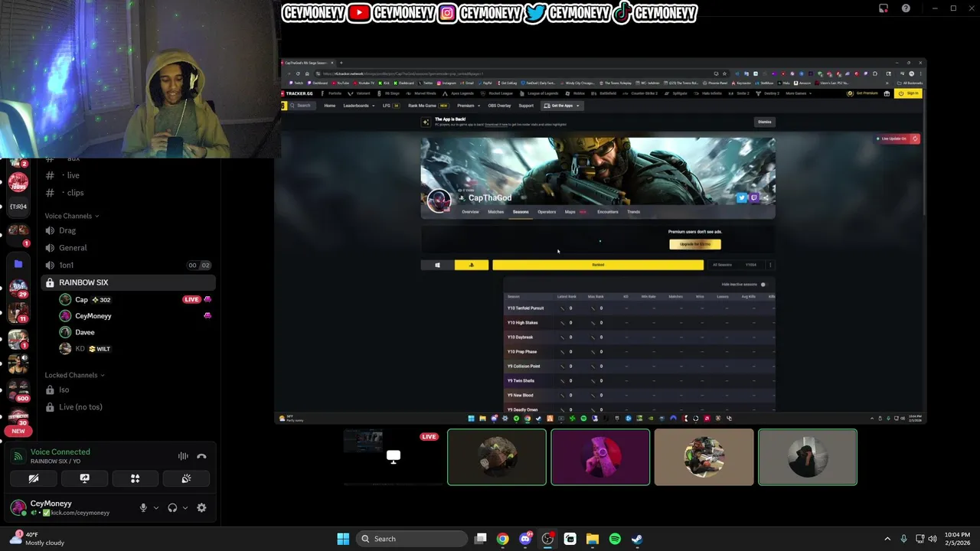
Task: Click the Twitch icon on CapThaGod banner
Action: [754, 198]
